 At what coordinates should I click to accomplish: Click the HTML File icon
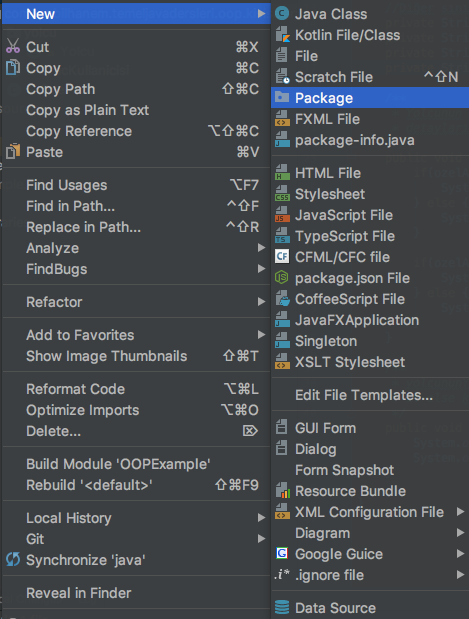282,173
